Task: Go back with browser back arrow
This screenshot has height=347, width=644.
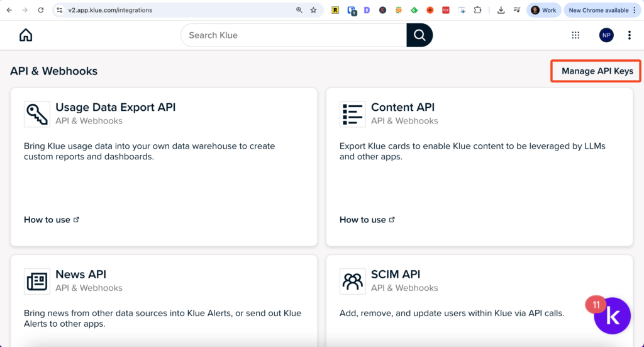Action: click(x=9, y=10)
